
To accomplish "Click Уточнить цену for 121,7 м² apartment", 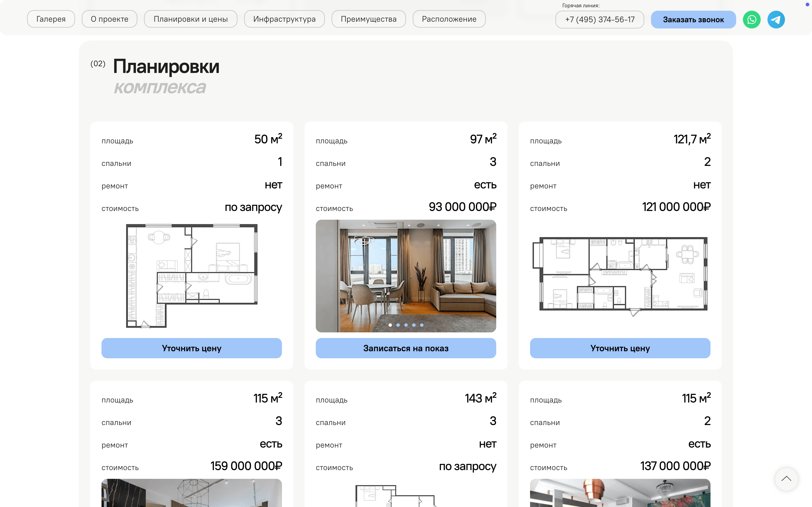I will (620, 348).
